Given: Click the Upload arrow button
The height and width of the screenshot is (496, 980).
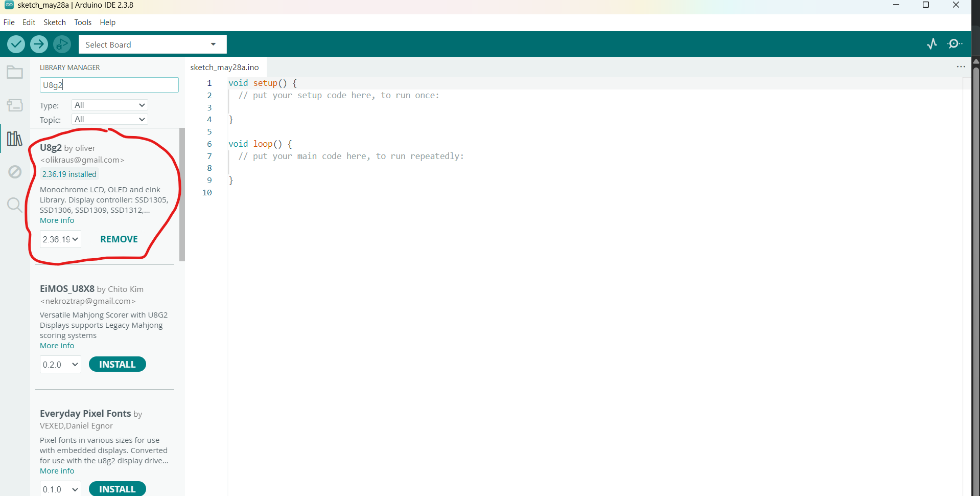Looking at the screenshot, I should [39, 44].
